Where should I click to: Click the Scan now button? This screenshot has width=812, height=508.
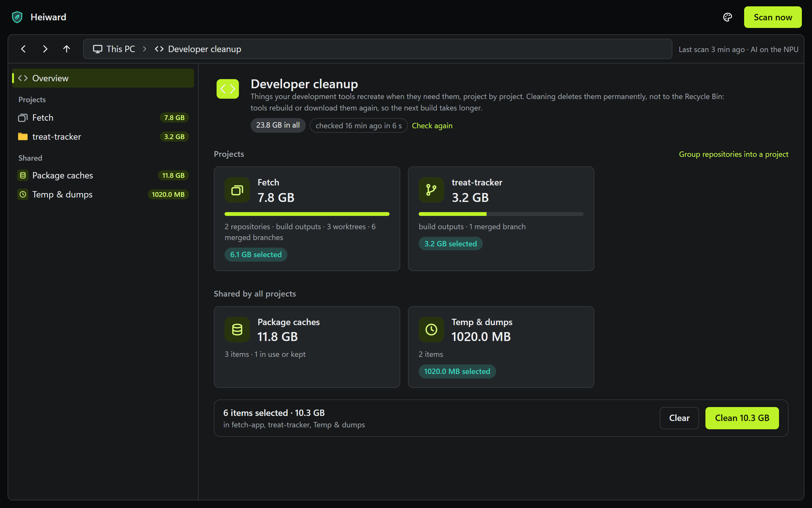pos(772,17)
